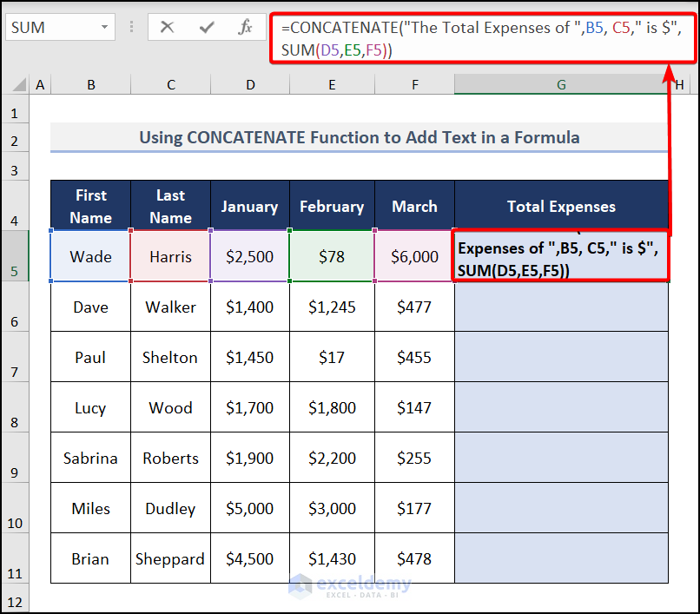Image resolution: width=700 pixels, height=614 pixels.
Task: Select row 5 header
Action: pos(14,257)
